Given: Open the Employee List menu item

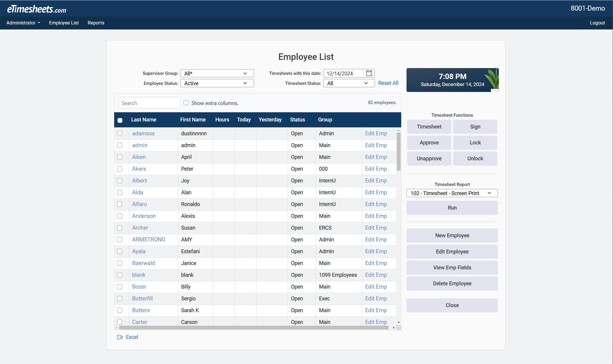Looking at the screenshot, I should click(64, 23).
